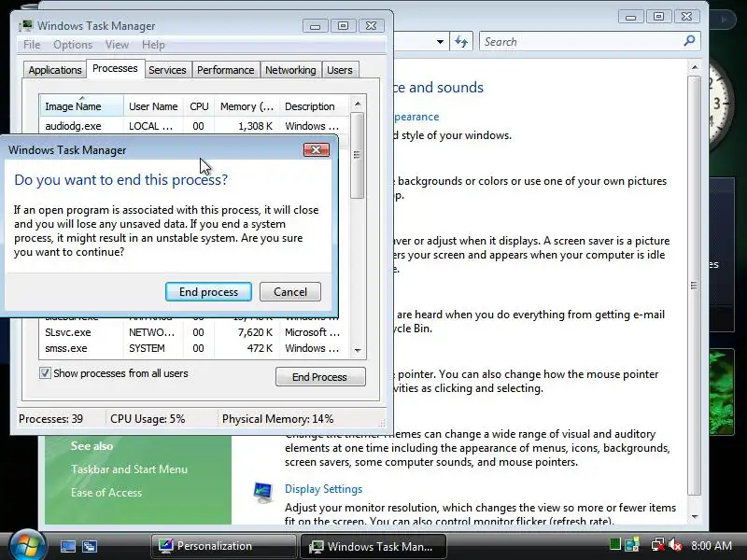Sort by Image Name column header
The image size is (747, 560).
tap(82, 106)
